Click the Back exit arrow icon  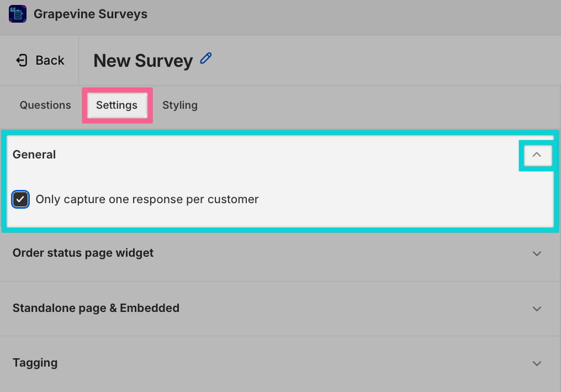(x=22, y=60)
